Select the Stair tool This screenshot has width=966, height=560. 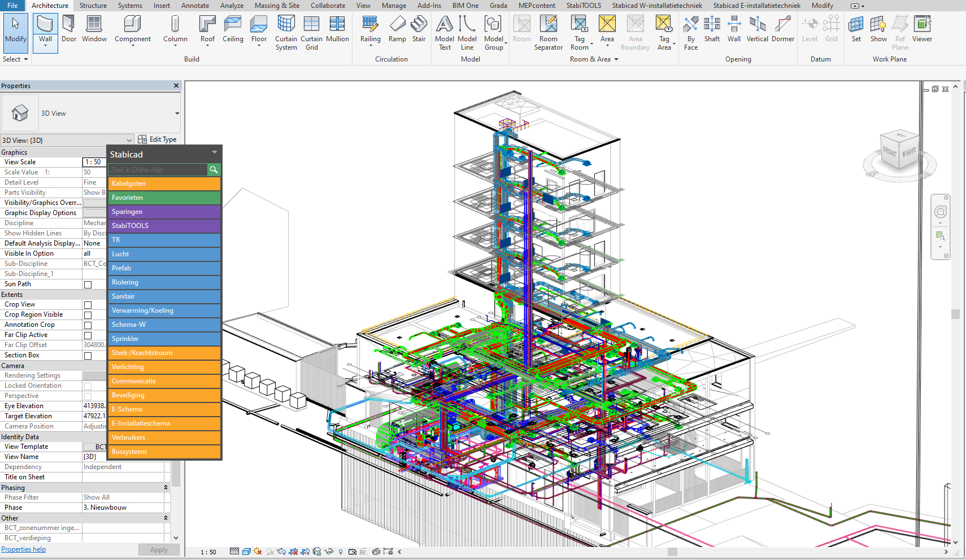point(419,29)
